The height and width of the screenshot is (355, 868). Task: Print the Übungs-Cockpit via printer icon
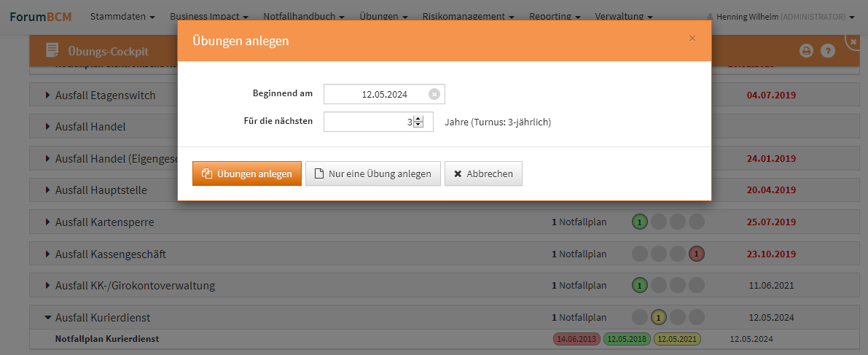pyautogui.click(x=807, y=51)
